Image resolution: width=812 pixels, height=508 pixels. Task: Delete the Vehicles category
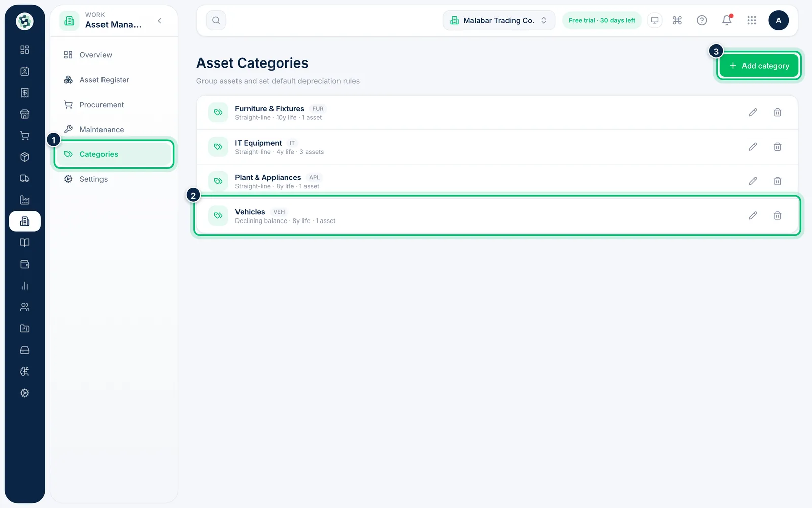[777, 216]
